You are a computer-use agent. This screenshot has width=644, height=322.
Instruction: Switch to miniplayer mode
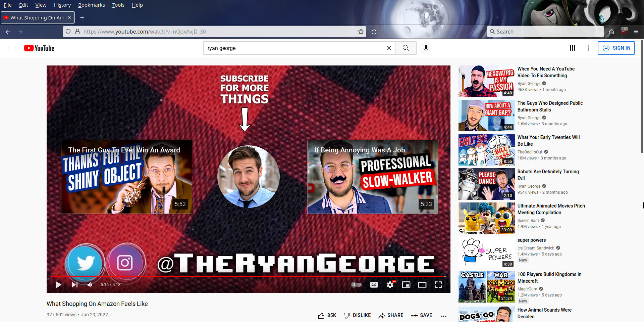click(406, 285)
